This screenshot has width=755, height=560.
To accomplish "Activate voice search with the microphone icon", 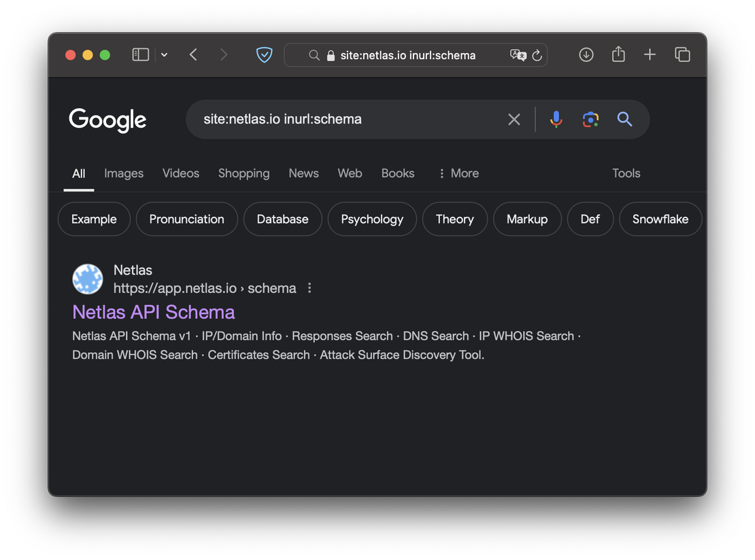I will pos(556,119).
